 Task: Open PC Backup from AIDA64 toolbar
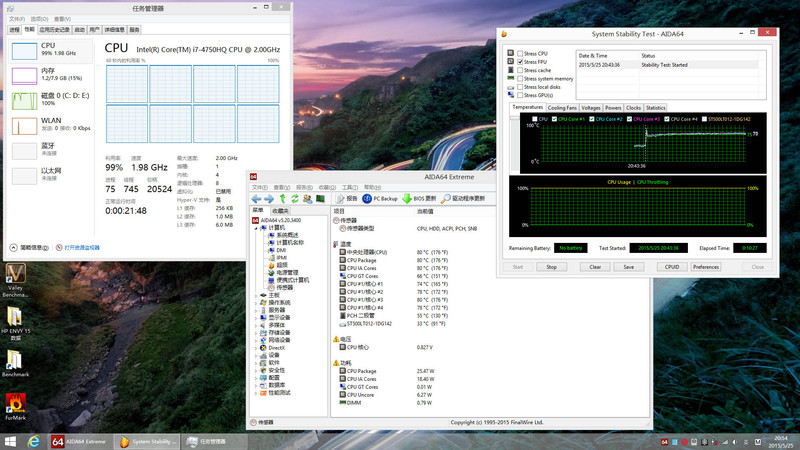tap(379, 199)
